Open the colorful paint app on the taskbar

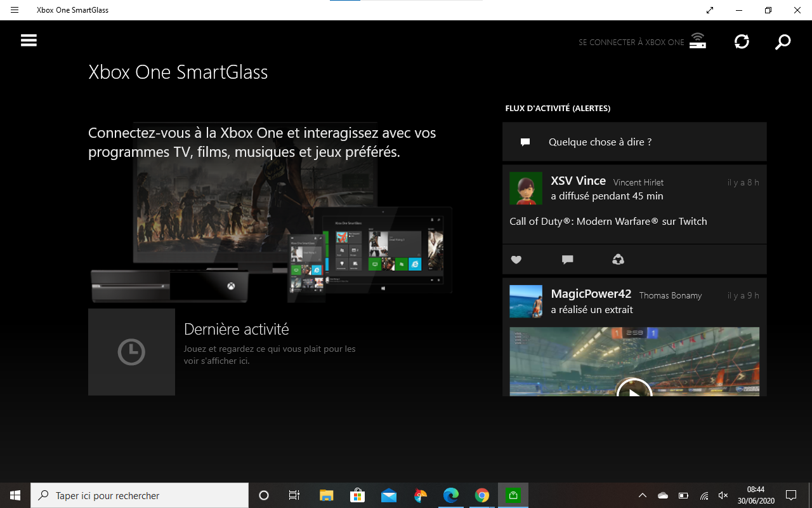pos(420,495)
